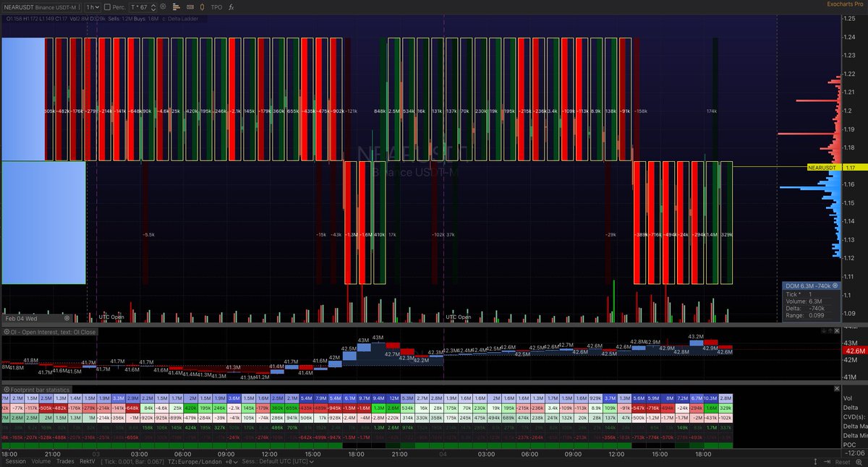The image size is (868, 467).
Task: Jump to latest bar arrow icon
Action: pos(827,461)
